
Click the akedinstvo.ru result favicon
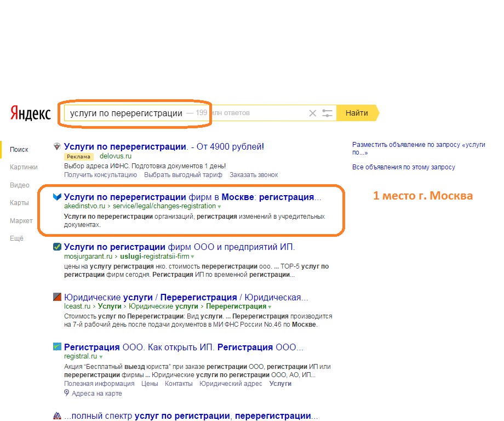[57, 197]
